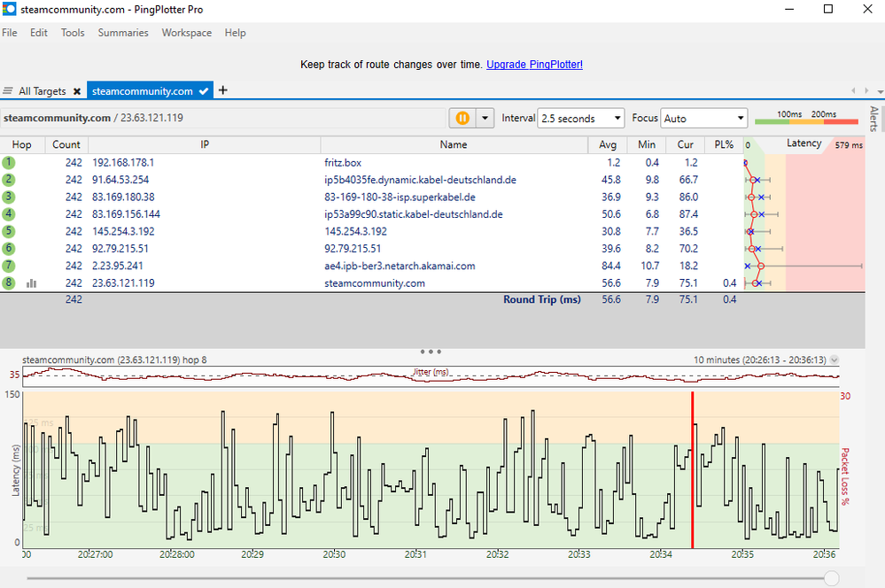The image size is (885, 588).
Task: Click the three-dot splitter handle above graph
Action: (431, 352)
